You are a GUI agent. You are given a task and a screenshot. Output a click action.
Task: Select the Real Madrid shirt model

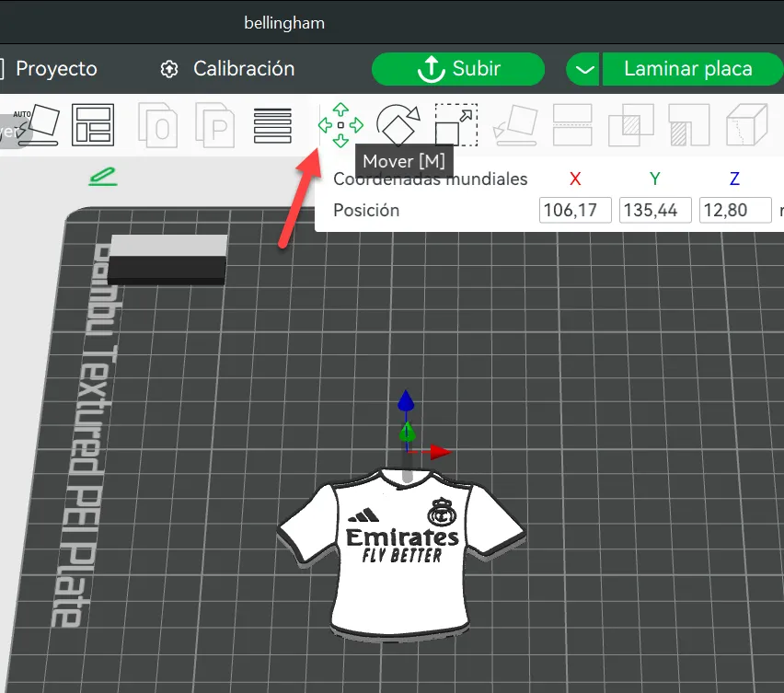[x=401, y=554]
